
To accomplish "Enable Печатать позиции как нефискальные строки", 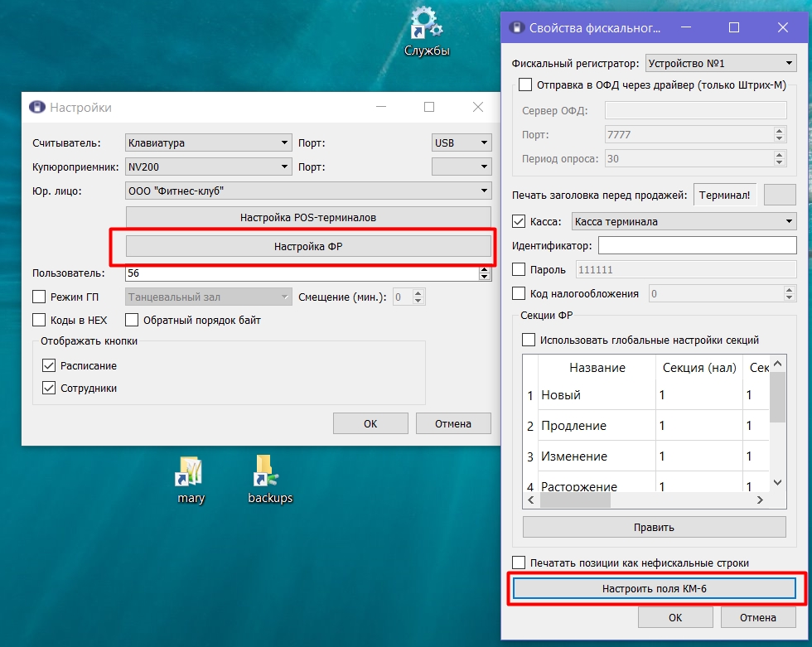I will 519,563.
